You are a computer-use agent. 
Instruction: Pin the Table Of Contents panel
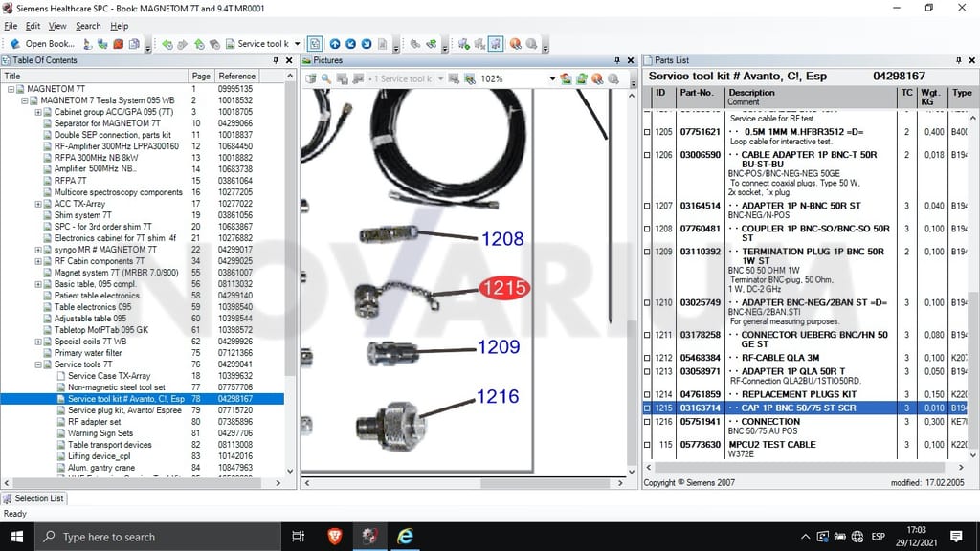click(276, 60)
